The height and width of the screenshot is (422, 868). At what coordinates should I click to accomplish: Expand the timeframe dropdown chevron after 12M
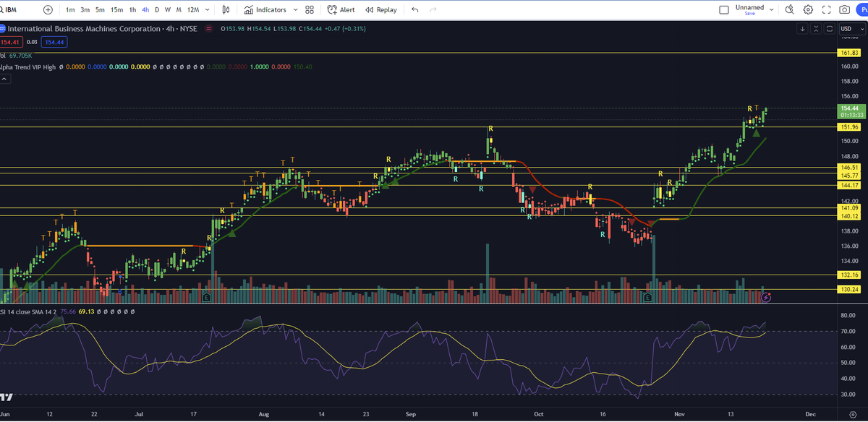(x=208, y=10)
